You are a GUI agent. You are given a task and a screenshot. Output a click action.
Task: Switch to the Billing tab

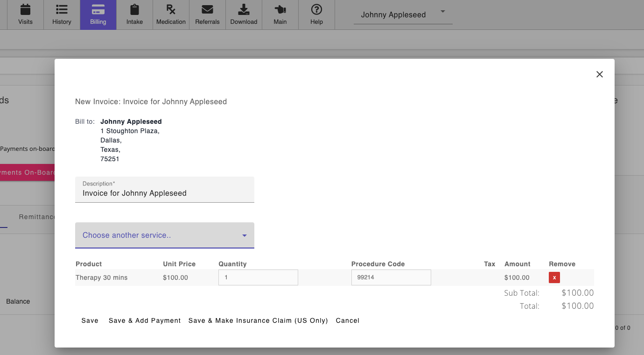[98, 14]
